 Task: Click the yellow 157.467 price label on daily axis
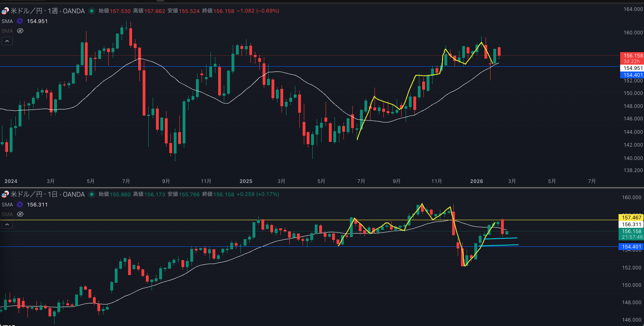631,217
